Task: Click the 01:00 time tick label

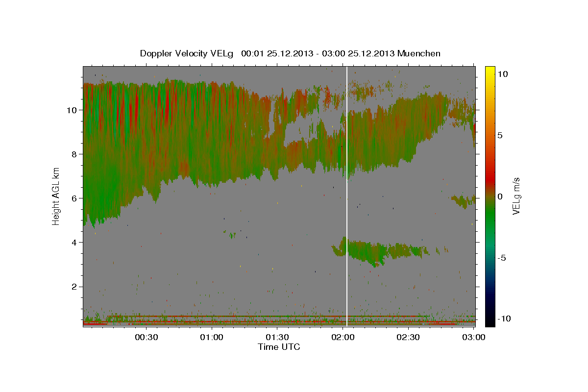Action: click(x=212, y=338)
